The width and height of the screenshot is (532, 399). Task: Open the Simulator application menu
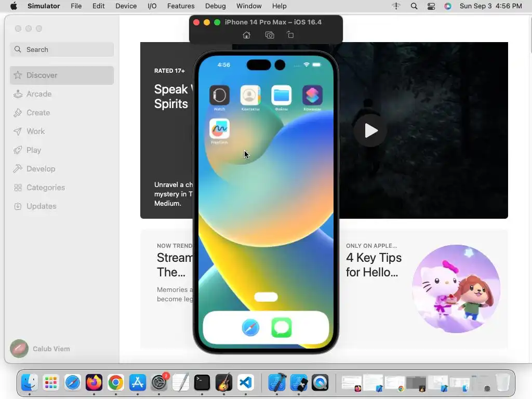point(44,6)
